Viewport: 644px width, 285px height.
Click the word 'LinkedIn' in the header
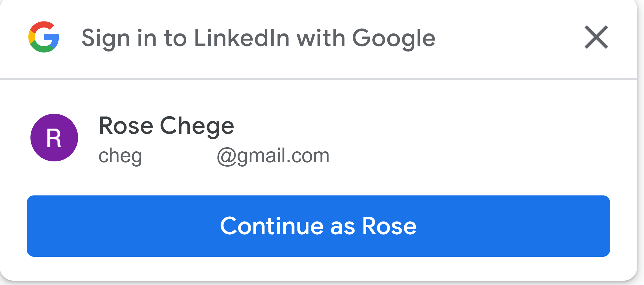click(x=242, y=38)
